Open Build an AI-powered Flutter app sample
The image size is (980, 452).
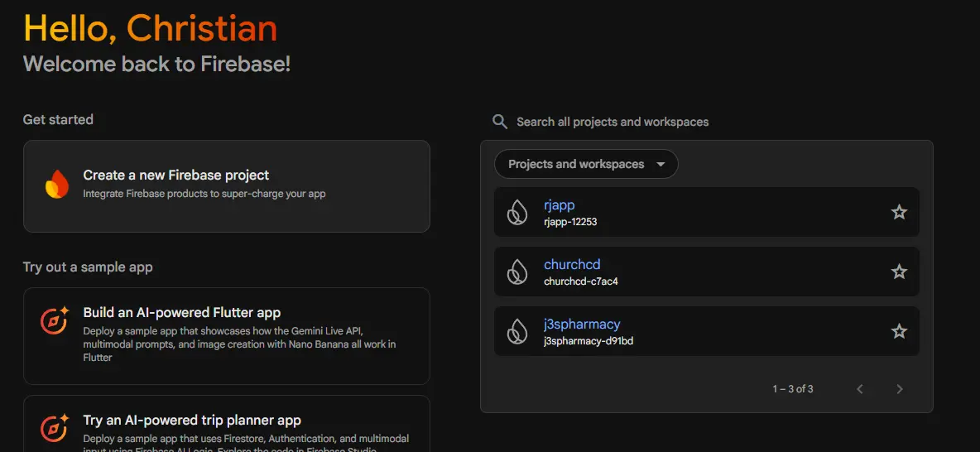point(226,336)
